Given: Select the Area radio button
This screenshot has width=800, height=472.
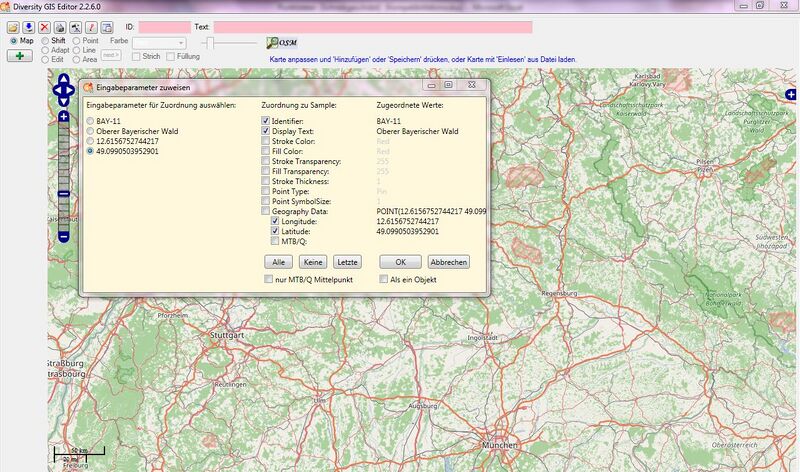Looking at the screenshot, I should [x=77, y=59].
